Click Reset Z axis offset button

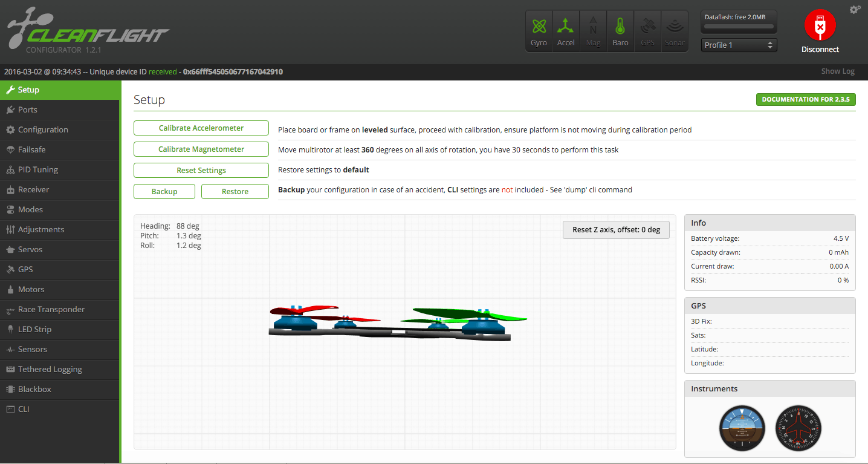[616, 230]
